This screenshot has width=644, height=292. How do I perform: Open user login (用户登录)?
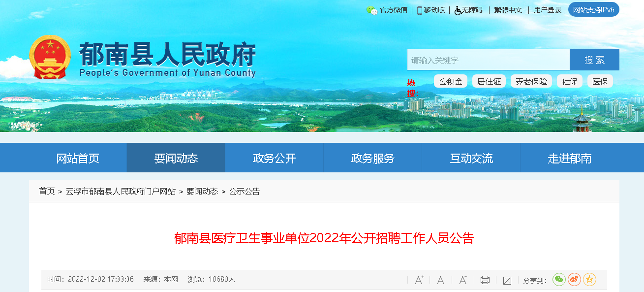pyautogui.click(x=548, y=10)
